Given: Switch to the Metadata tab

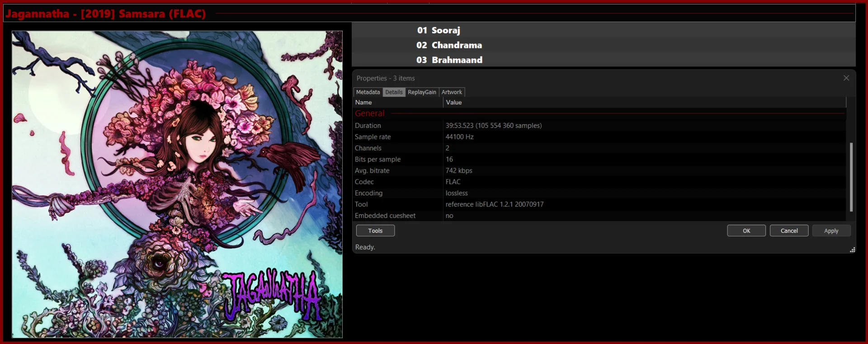Looking at the screenshot, I should click(x=368, y=92).
